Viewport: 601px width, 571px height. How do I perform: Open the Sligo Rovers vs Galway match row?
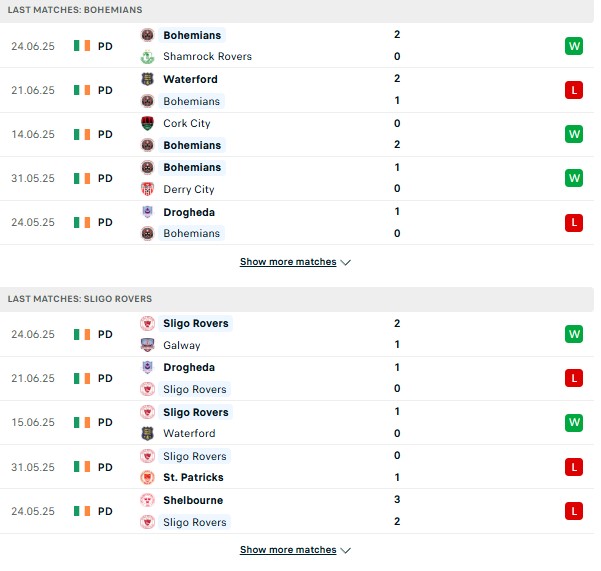pyautogui.click(x=297, y=334)
